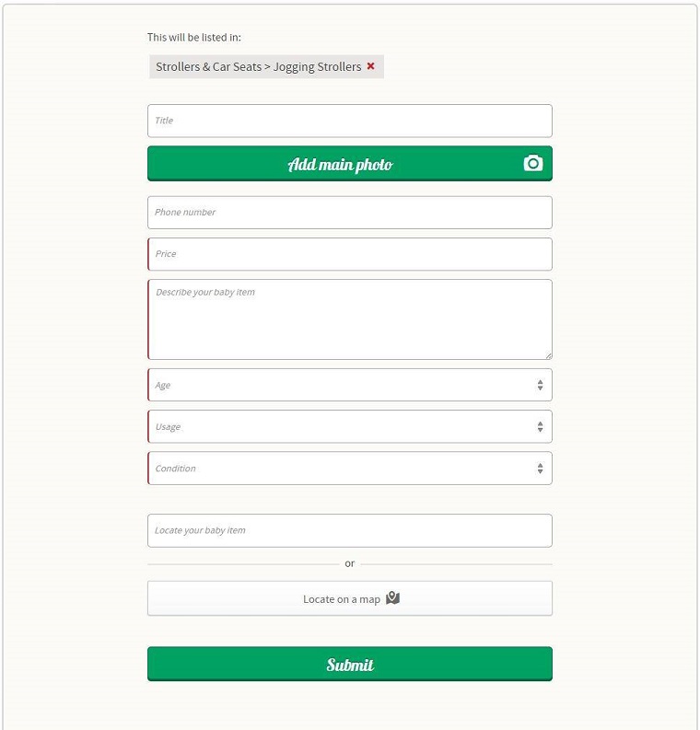Click the camera icon on Add main photo
Image resolution: width=700 pixels, height=730 pixels.
click(532, 164)
